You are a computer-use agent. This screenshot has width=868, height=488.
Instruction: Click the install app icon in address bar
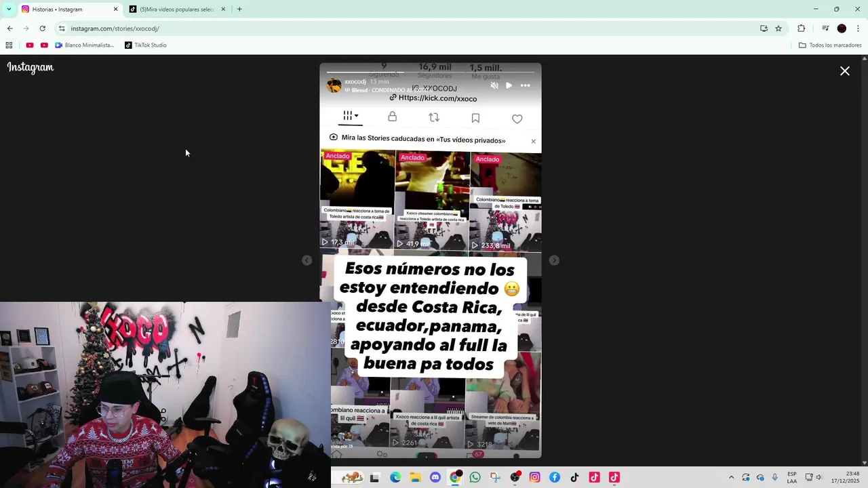(x=764, y=28)
